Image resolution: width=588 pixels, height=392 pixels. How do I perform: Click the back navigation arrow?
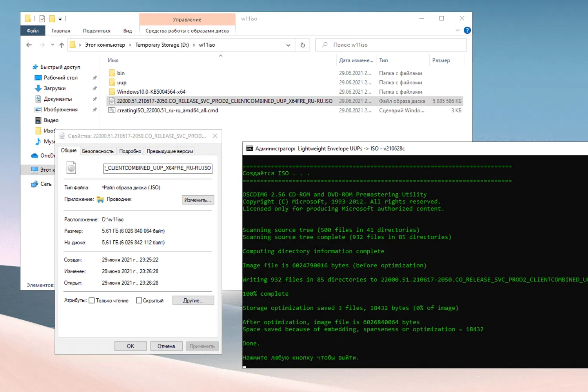[29, 45]
